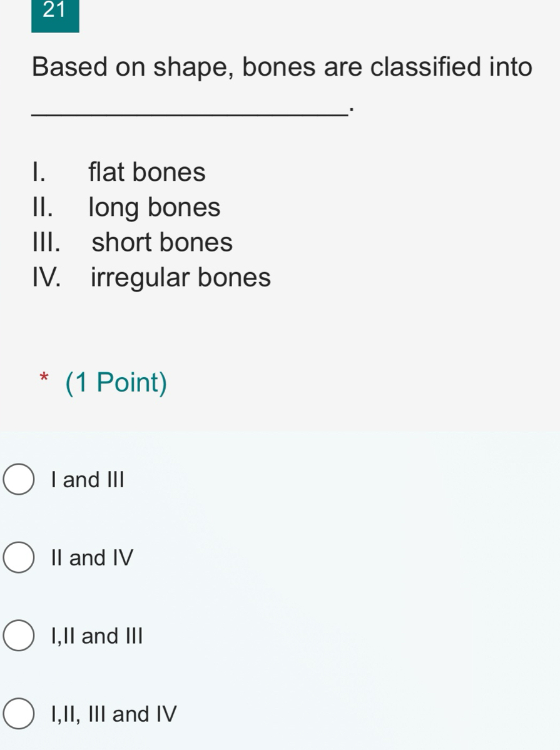Select the radio button for "I and III"
This screenshot has height=750, width=560.
(18, 479)
